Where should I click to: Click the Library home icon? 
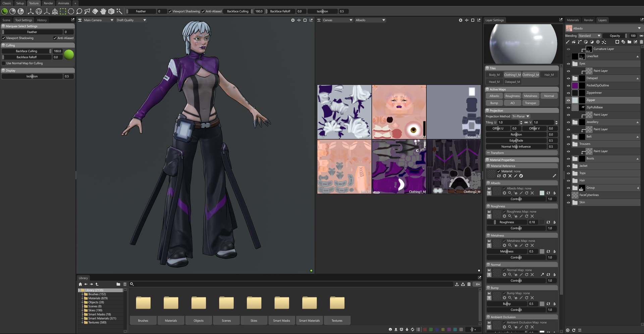pos(80,284)
